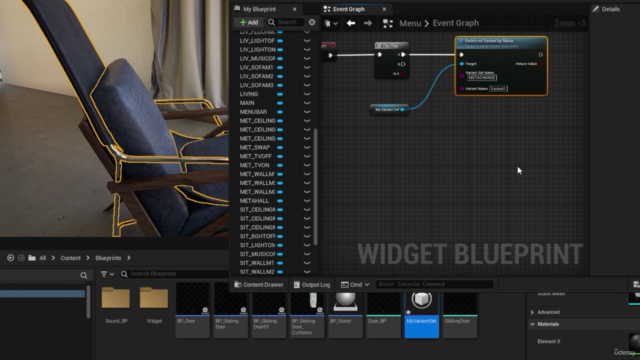
Task: Toggle the eye icon for MET_TVON
Action: click(307, 165)
